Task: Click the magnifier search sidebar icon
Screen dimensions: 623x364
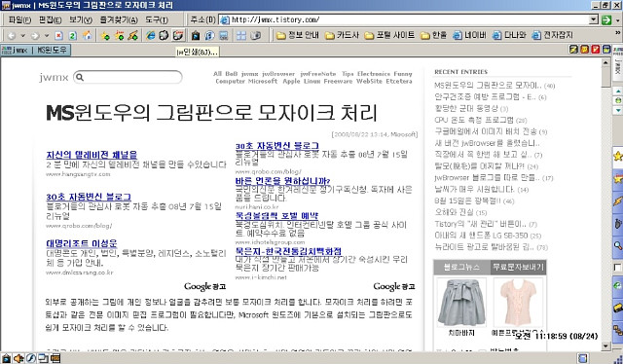Action: 618,245
